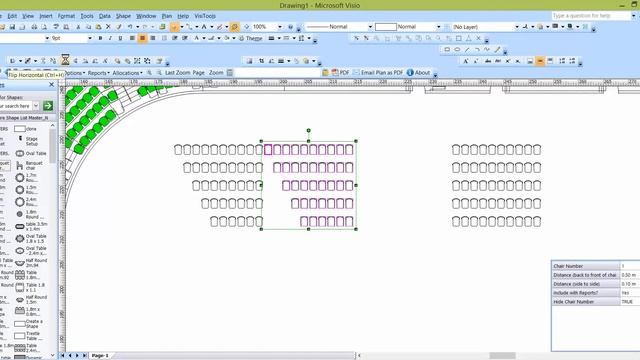The image size is (640, 360).
Task: Expand the Options menu dropdown
Action: click(x=75, y=73)
